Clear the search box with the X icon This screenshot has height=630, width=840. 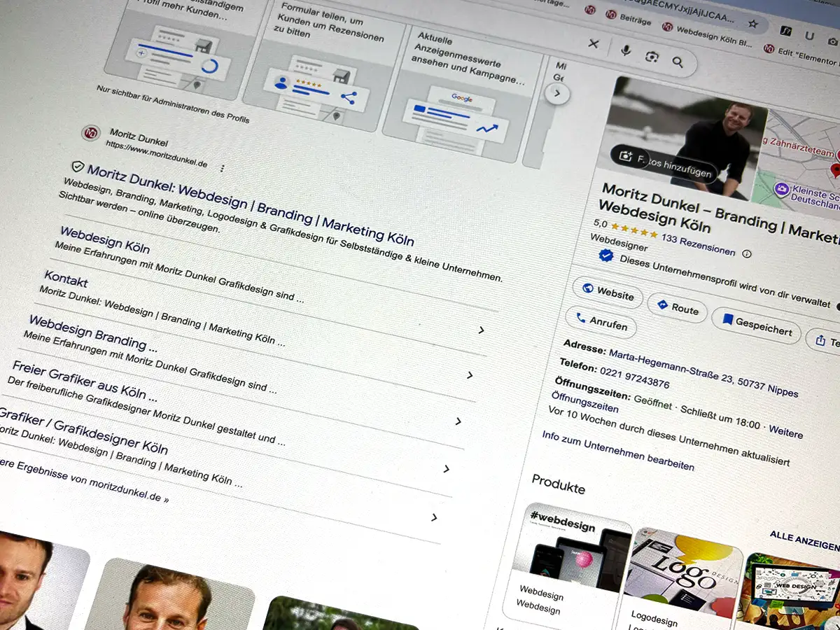coord(594,43)
